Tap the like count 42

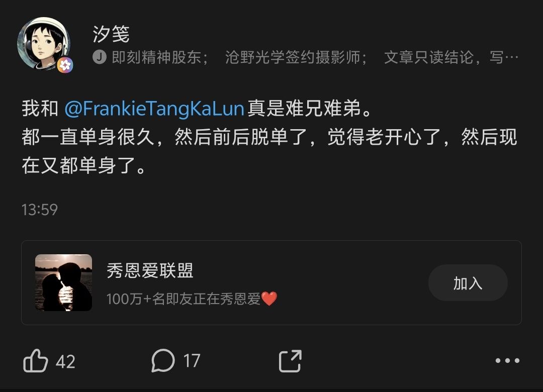pos(65,361)
